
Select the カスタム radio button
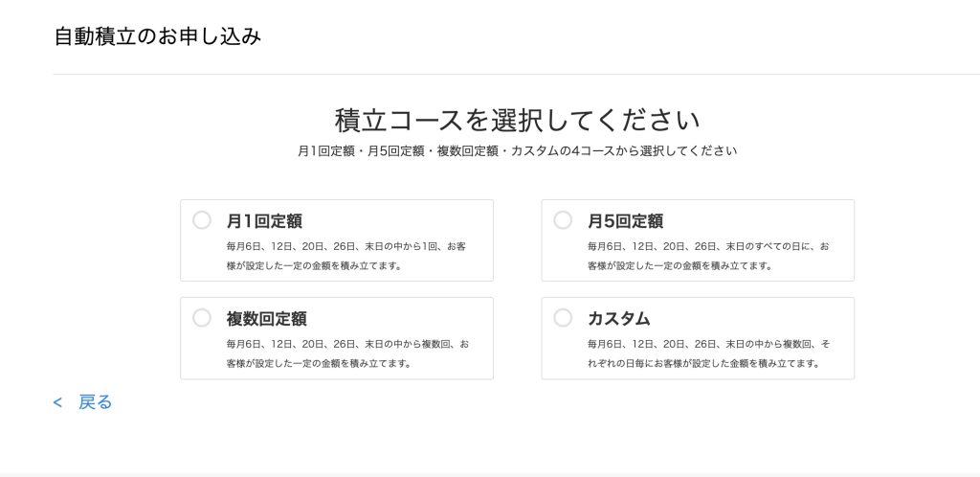563,318
